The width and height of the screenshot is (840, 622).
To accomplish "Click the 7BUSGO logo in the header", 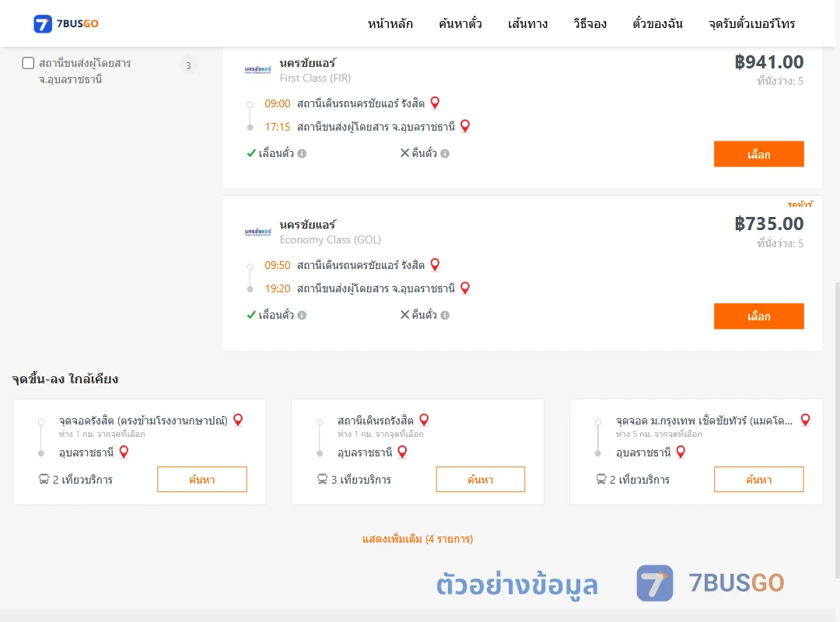I will pos(65,23).
